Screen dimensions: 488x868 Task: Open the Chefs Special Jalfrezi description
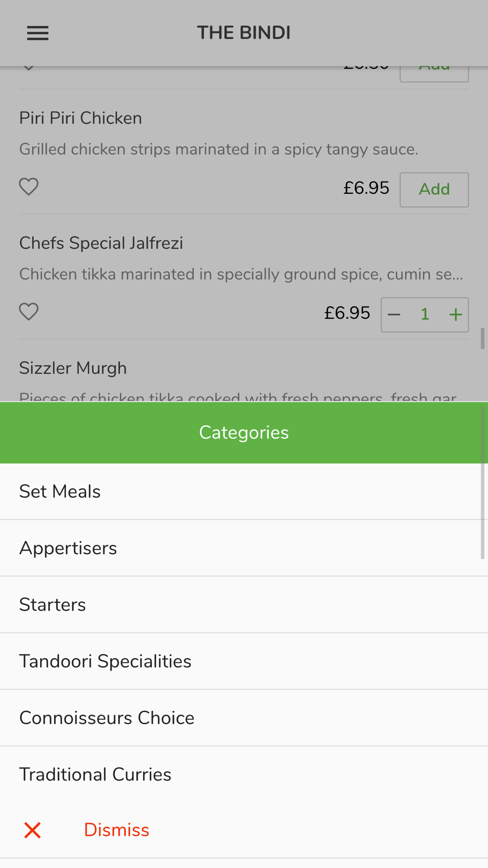tap(241, 274)
